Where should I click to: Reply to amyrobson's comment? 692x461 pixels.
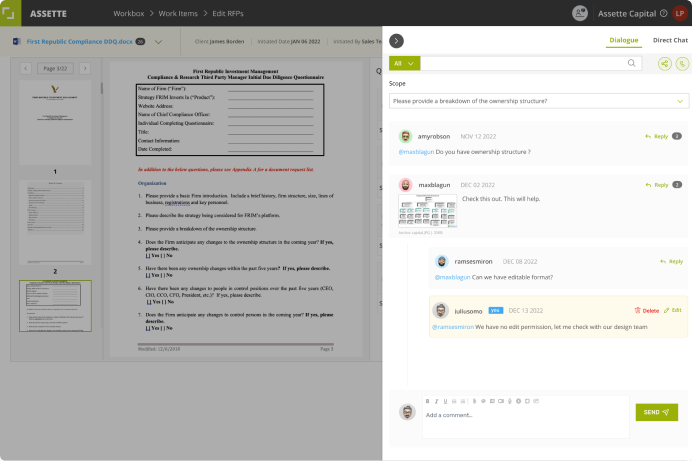click(x=656, y=136)
